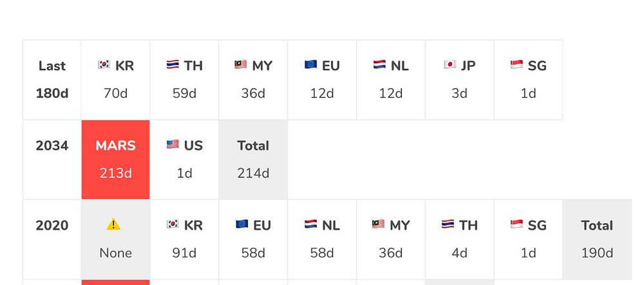
Task: Select the 2020 Total 190d cell
Action: (597, 239)
